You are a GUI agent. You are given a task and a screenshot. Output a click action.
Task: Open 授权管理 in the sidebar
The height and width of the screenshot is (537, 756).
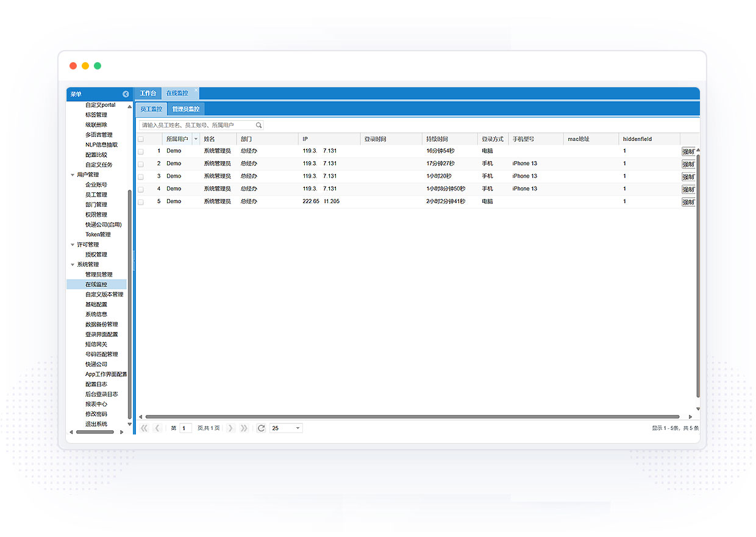tap(96, 254)
